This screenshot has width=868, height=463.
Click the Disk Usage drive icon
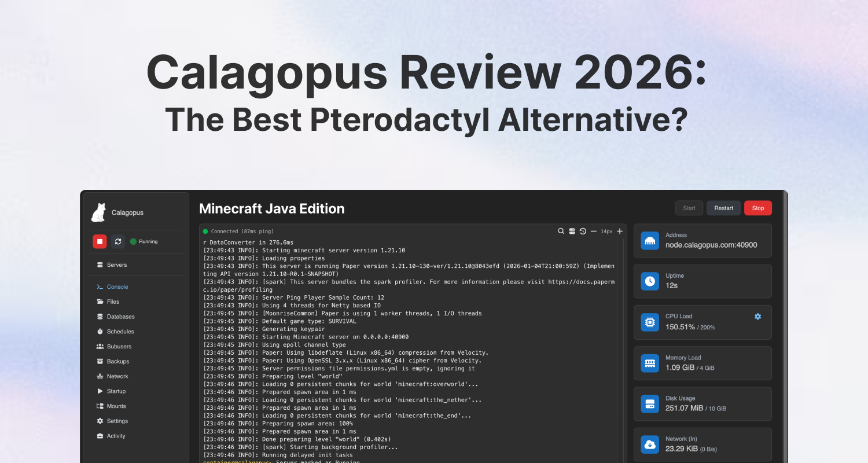coord(650,404)
